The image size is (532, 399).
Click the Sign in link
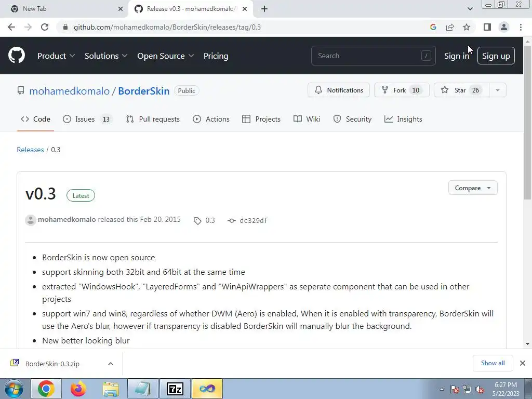457,56
